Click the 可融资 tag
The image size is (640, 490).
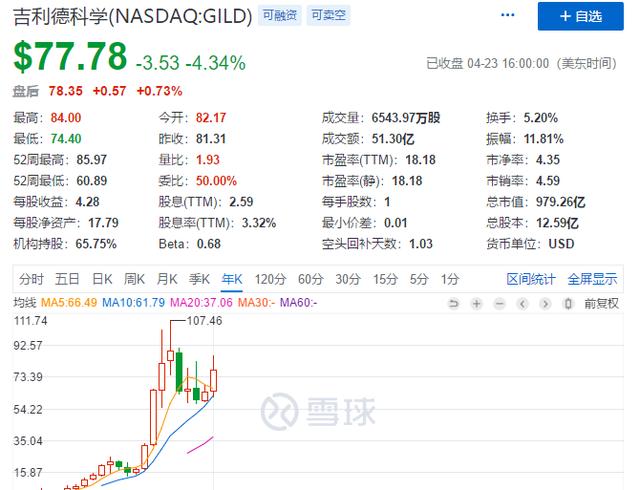point(280,15)
